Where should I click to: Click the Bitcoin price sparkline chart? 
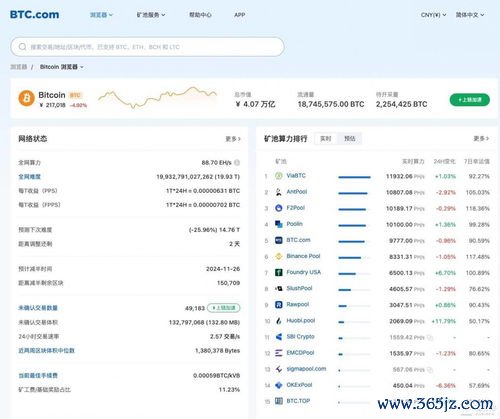coord(158,97)
